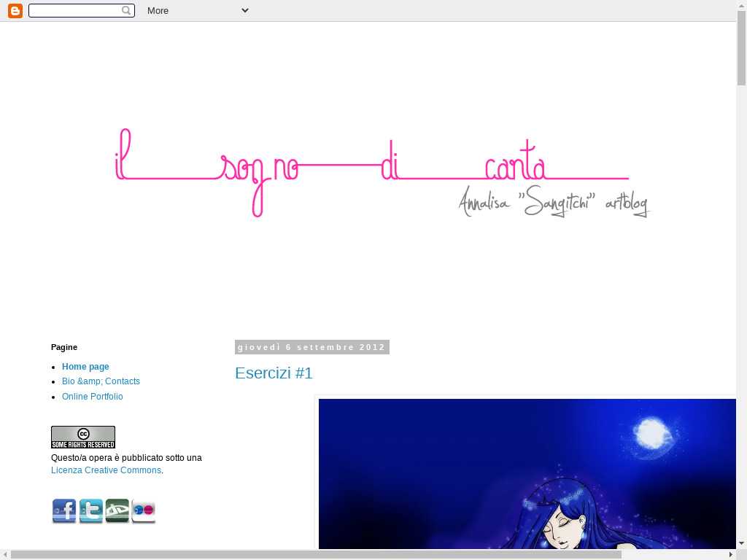Focus the Blogger search input field
Viewport: 747px width, 560px height.
[81, 10]
